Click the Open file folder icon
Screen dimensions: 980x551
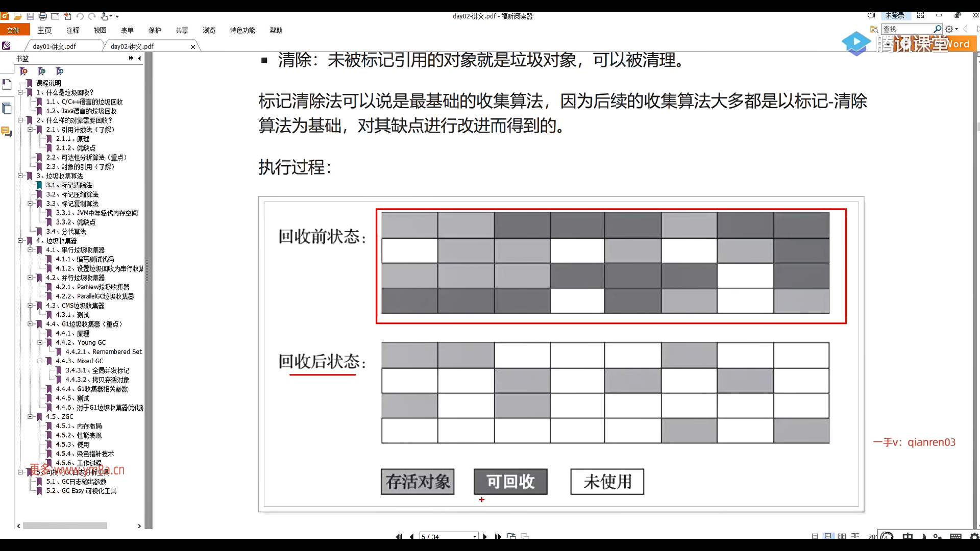17,16
